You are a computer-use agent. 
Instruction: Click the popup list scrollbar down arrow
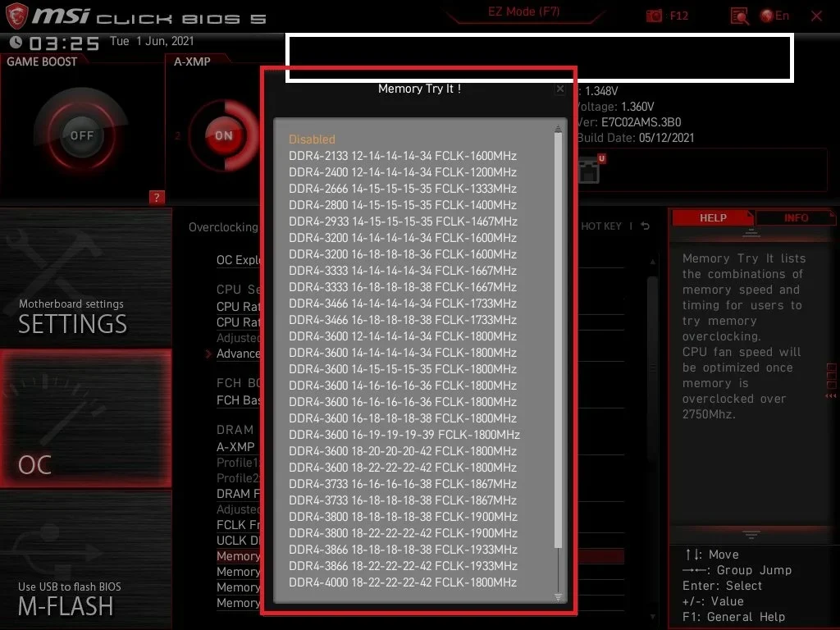point(559,597)
